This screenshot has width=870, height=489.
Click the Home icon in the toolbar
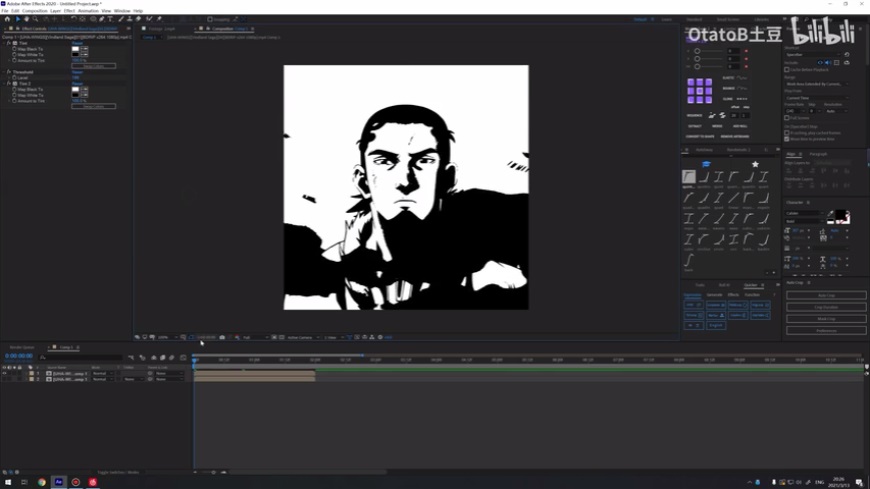7,19
